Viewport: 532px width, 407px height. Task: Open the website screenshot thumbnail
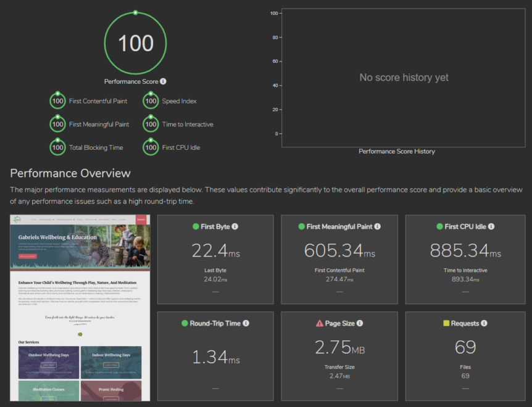pyautogui.click(x=80, y=308)
